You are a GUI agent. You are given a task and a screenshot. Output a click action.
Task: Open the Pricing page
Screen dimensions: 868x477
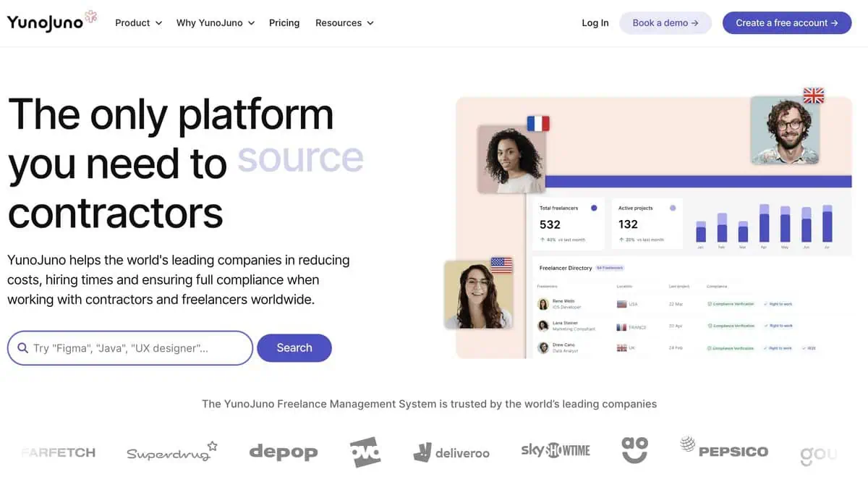(284, 23)
